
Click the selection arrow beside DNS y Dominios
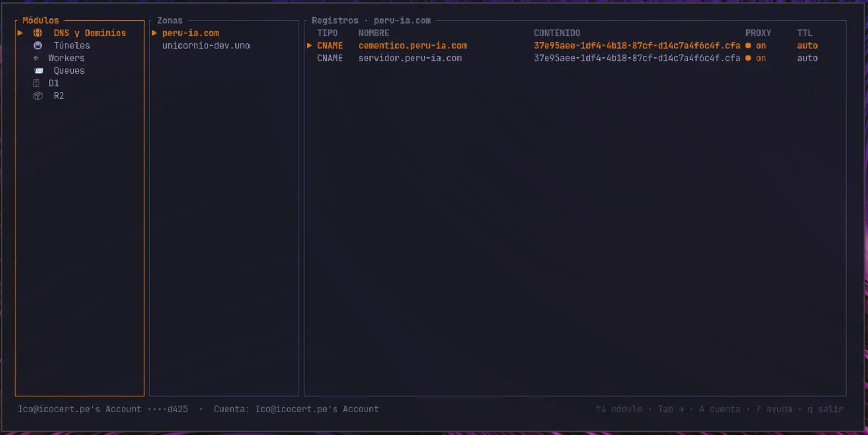click(x=20, y=33)
